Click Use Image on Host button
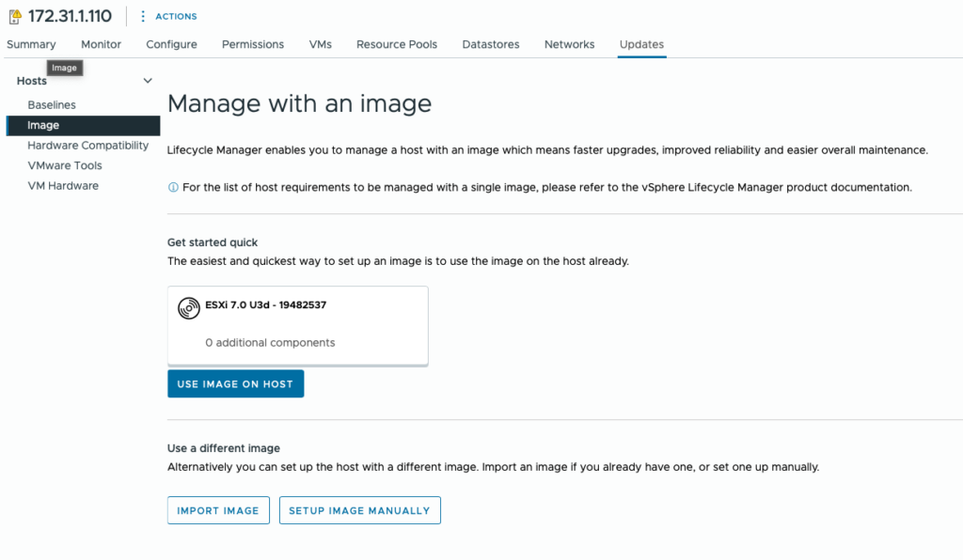The height and width of the screenshot is (560, 963). pyautogui.click(x=236, y=384)
